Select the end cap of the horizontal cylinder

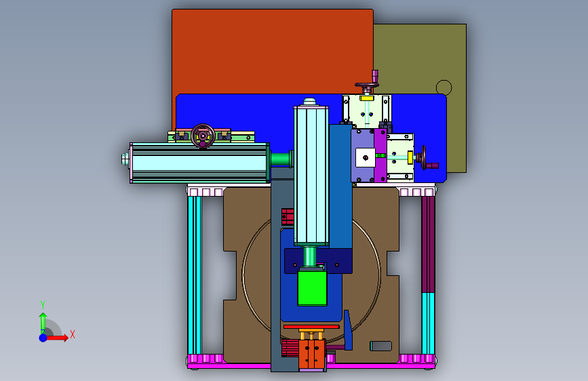tap(125, 160)
